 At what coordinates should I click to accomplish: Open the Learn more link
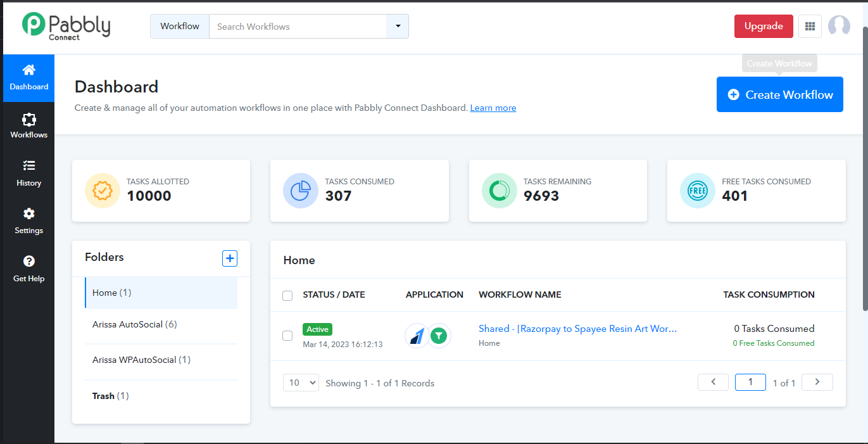(493, 108)
